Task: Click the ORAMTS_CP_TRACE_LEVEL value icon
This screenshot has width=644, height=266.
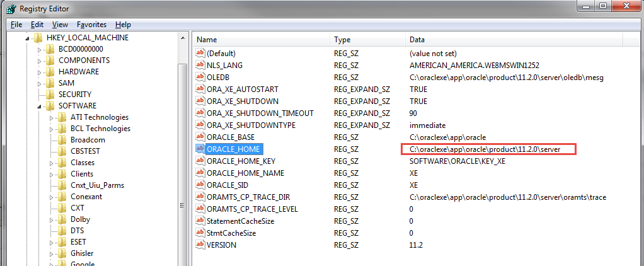Action: (x=200, y=209)
